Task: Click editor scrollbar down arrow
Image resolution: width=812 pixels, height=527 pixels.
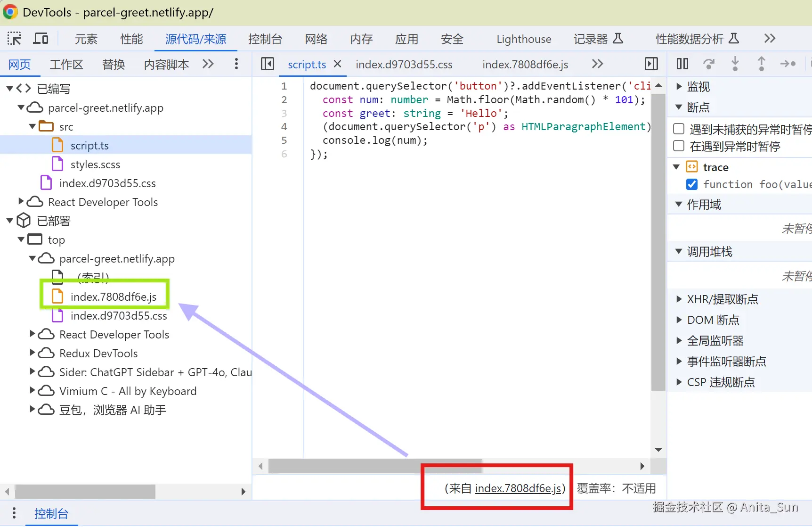Action: (658, 450)
